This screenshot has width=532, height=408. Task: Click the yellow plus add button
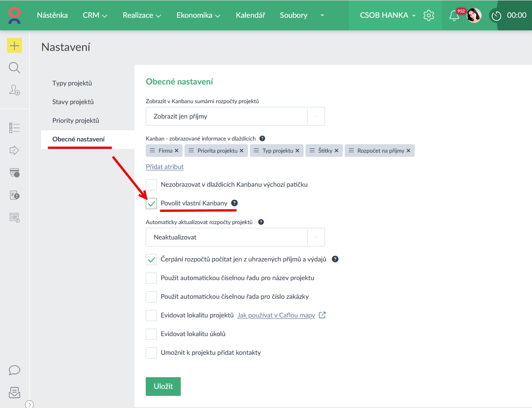(x=14, y=45)
